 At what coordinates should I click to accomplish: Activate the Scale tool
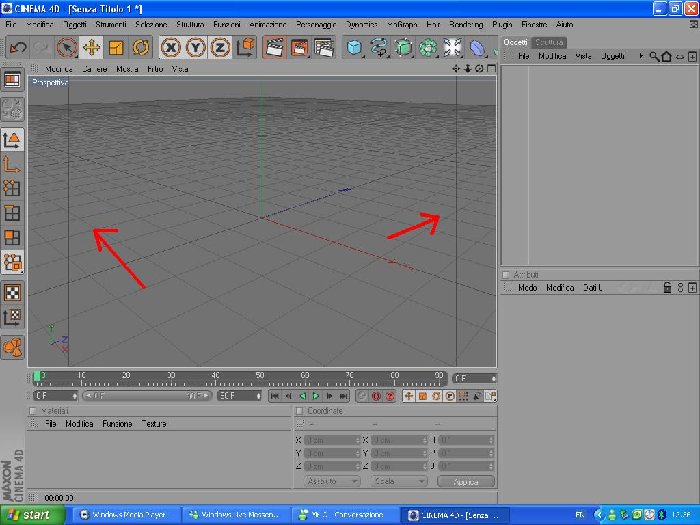(x=116, y=47)
